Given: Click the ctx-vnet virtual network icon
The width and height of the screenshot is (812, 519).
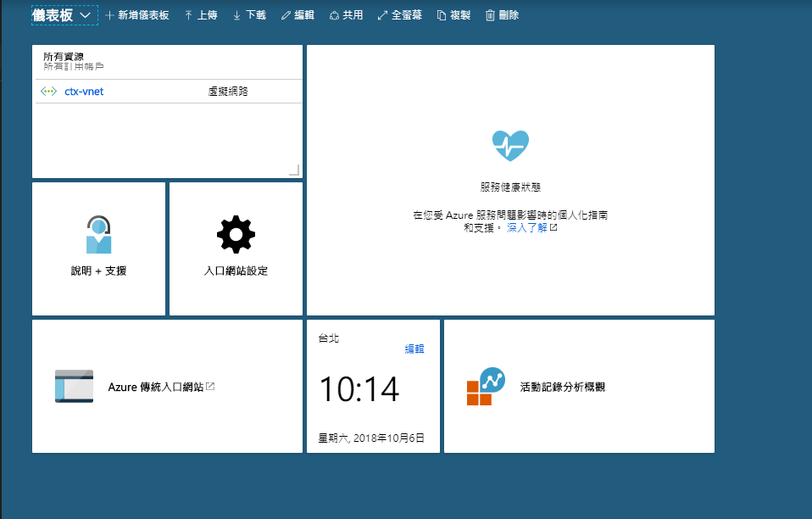Looking at the screenshot, I should click(48, 91).
